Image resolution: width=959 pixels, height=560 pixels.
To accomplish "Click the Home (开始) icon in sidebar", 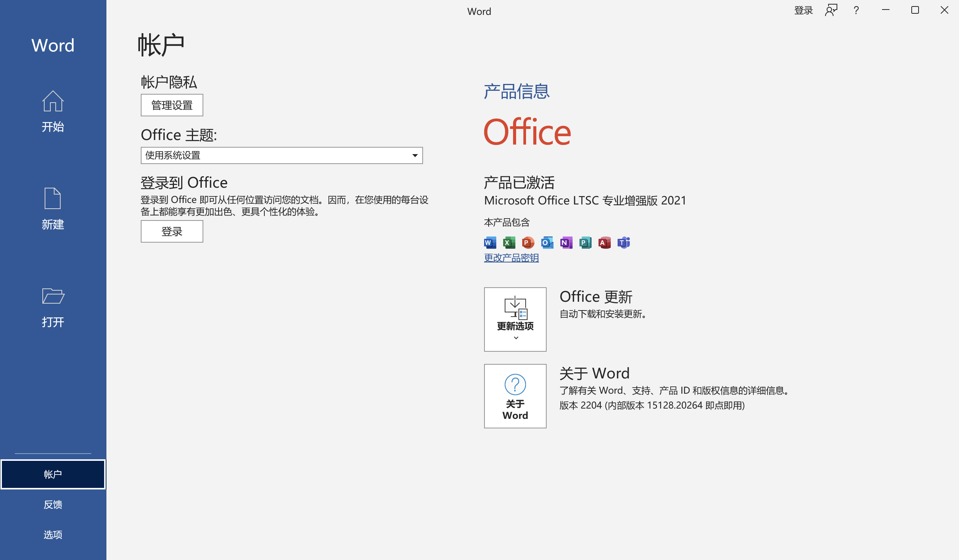I will (53, 102).
